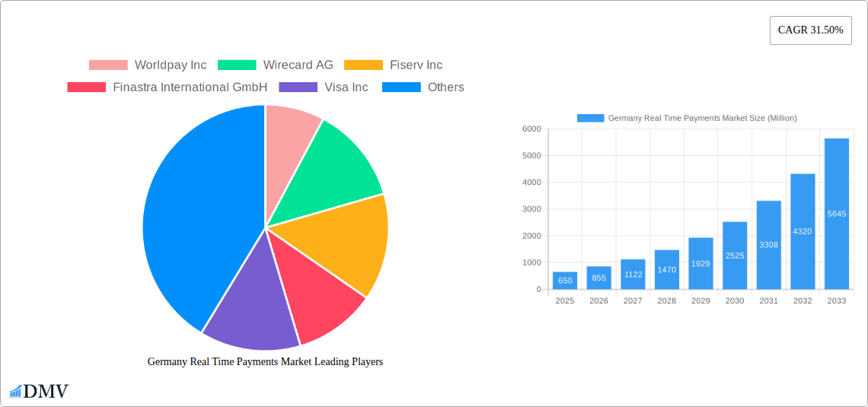
Task: Click the 2033 x-axis label
Action: [837, 300]
